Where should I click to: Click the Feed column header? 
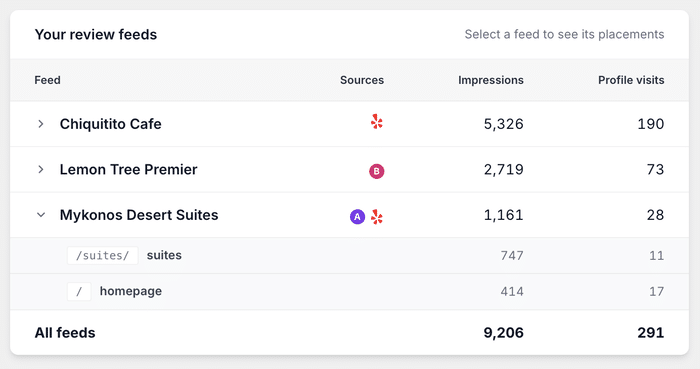47,80
